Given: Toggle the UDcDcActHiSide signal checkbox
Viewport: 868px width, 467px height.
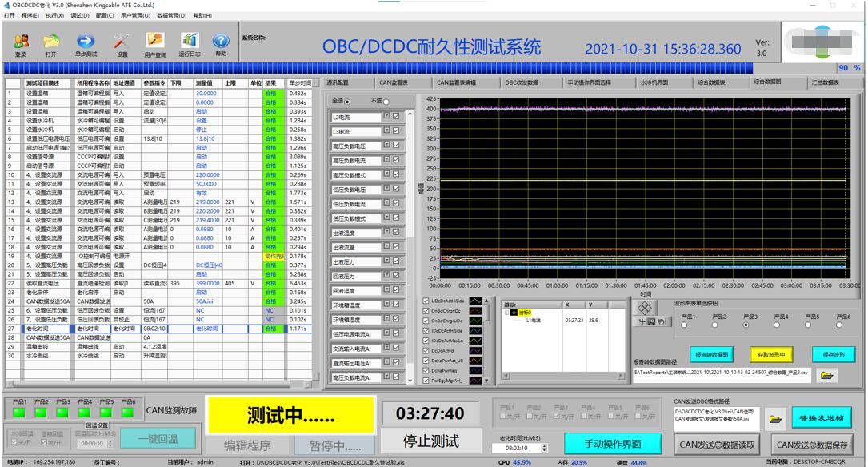Looking at the screenshot, I should (x=425, y=301).
